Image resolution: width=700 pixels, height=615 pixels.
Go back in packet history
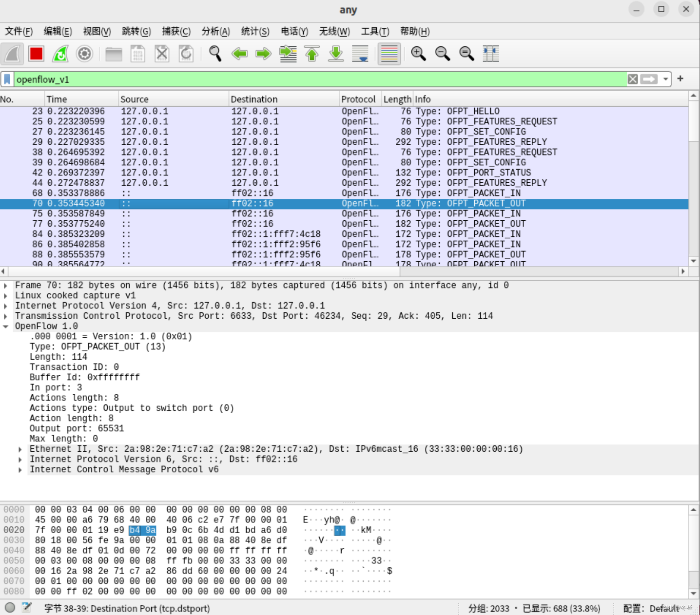239,54
